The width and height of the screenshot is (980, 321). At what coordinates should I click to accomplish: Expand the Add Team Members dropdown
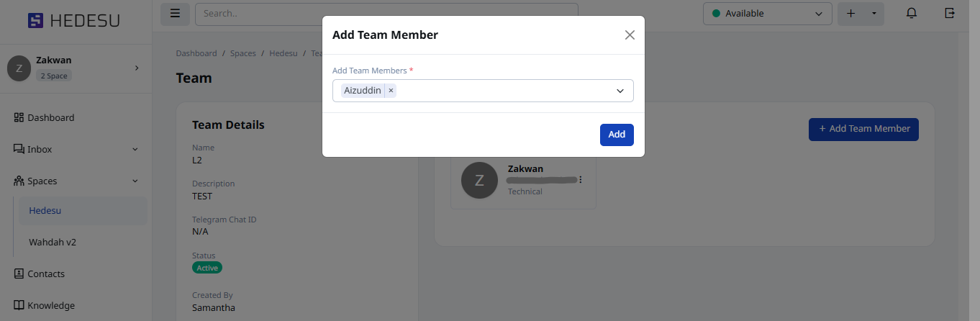tap(620, 91)
